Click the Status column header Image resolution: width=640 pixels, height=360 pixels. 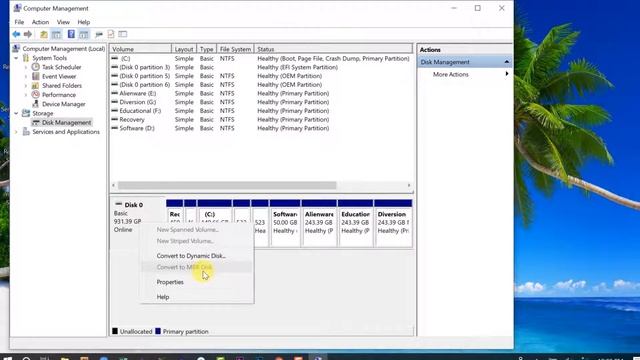333,49
